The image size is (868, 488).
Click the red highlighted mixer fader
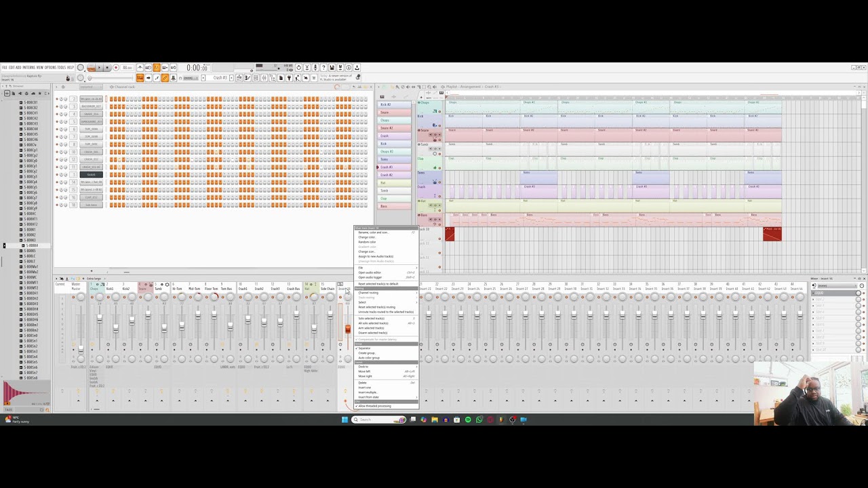pyautogui.click(x=348, y=329)
